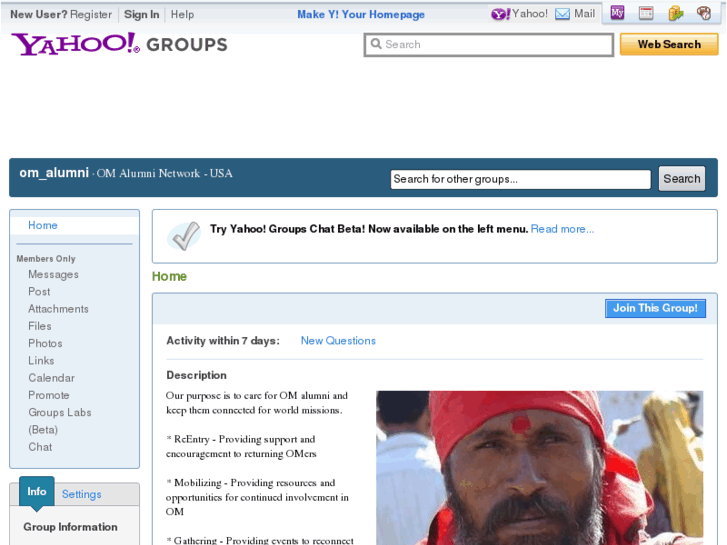
Task: Open Messages in Members Only menu
Action: pyautogui.click(x=53, y=275)
